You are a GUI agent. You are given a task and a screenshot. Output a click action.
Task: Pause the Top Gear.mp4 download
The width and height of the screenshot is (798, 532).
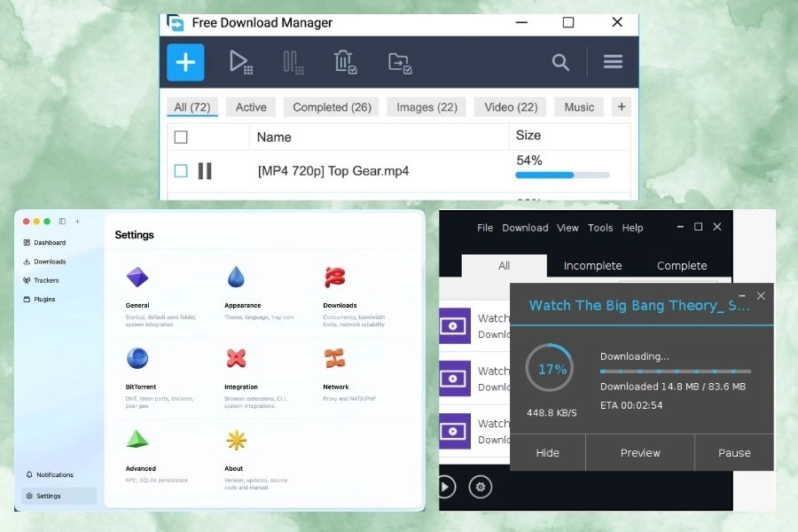tap(205, 171)
